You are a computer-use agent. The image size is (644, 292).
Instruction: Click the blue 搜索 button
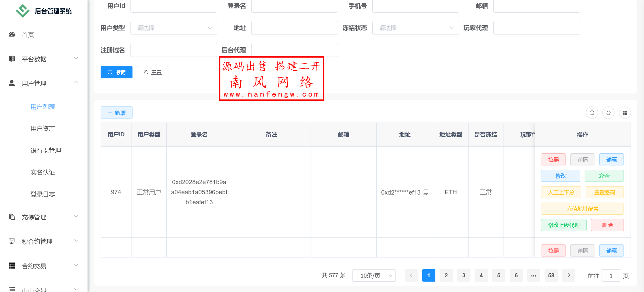tap(116, 72)
